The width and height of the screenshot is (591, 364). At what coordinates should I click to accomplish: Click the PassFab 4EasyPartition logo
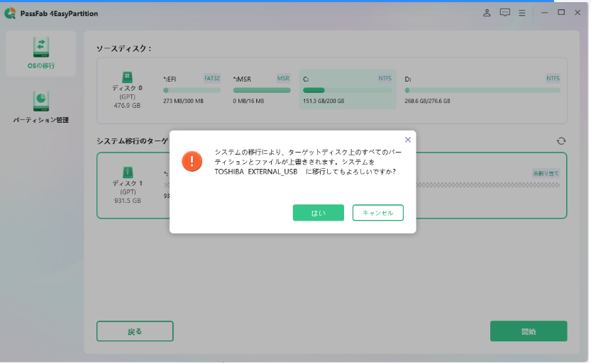point(10,13)
